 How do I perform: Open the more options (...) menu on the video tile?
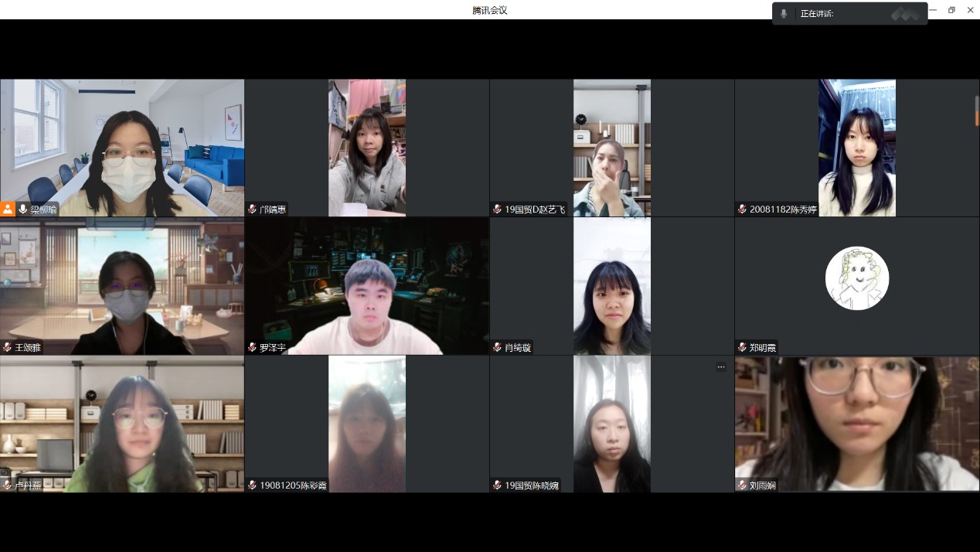(x=721, y=366)
